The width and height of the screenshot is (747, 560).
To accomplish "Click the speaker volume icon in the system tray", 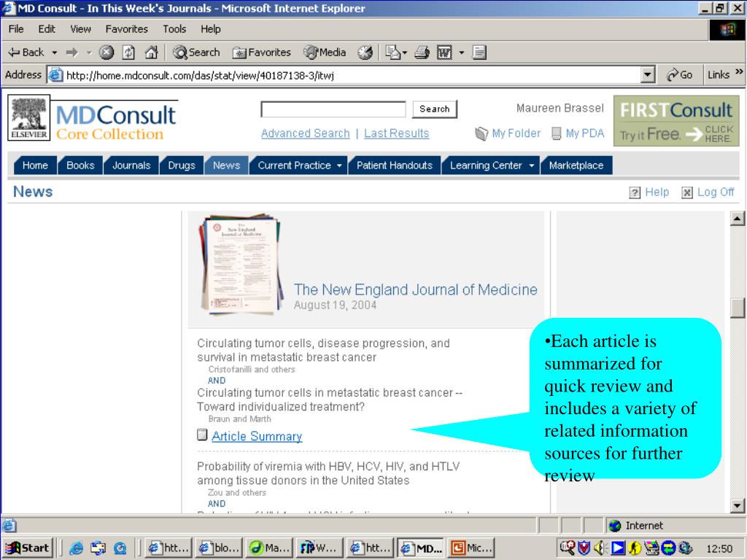I will click(600, 548).
